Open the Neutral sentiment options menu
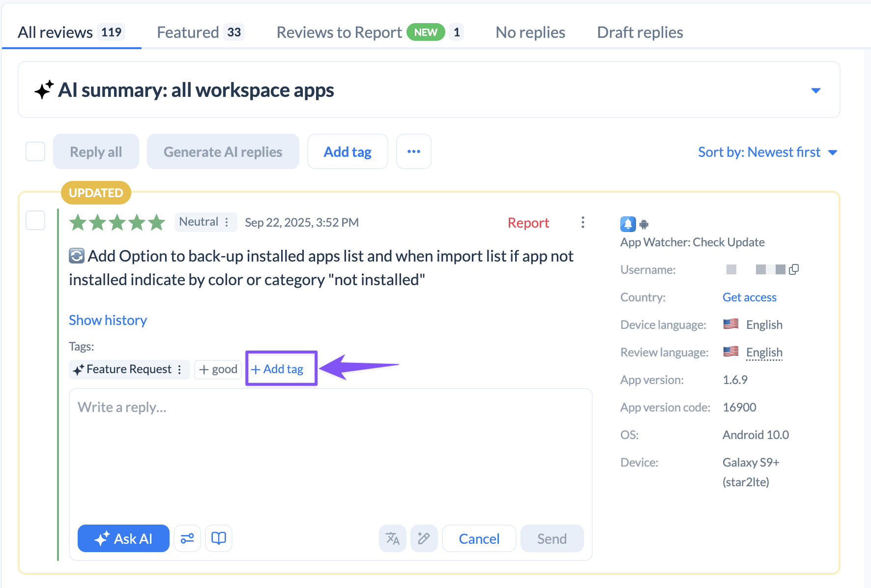The image size is (871, 588). [x=227, y=222]
